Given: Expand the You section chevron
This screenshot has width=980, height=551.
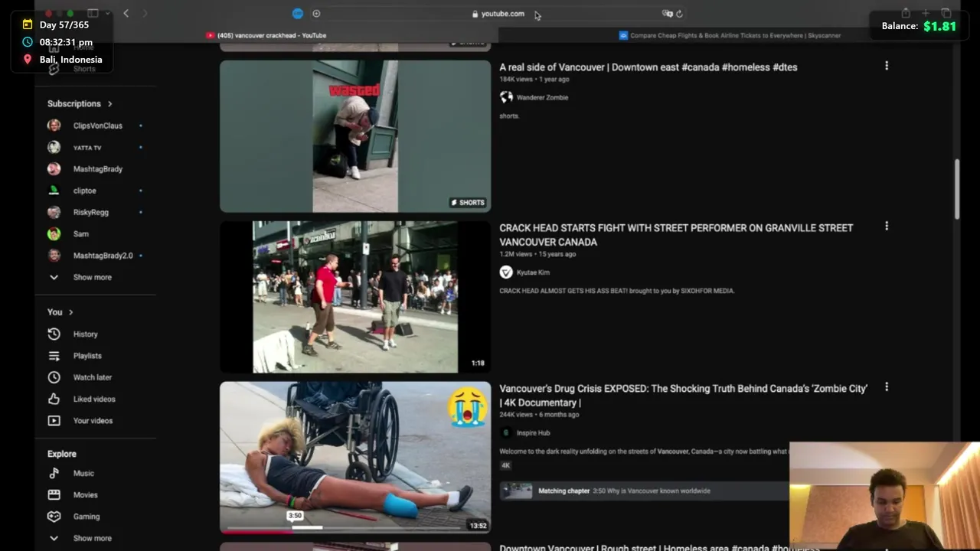Looking at the screenshot, I should coord(70,312).
